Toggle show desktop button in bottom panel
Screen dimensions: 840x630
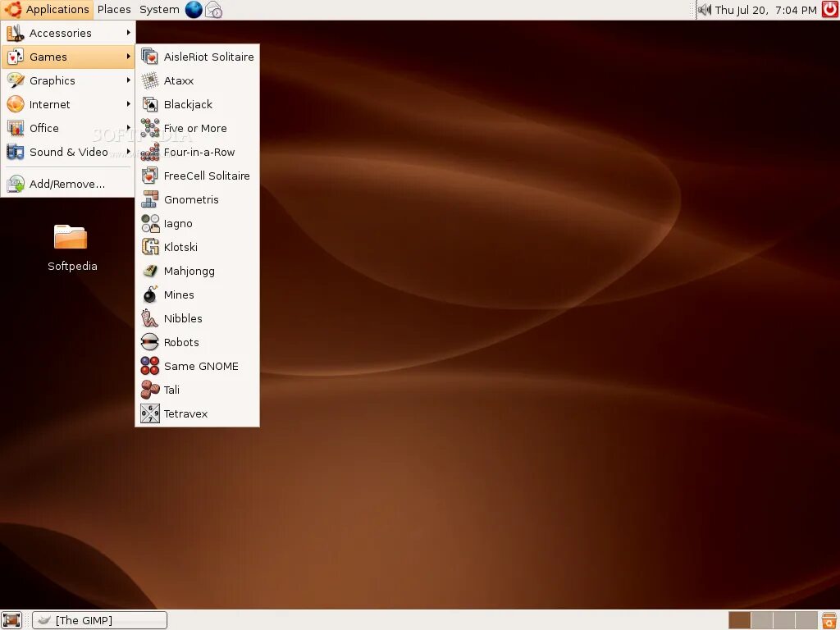pyautogui.click(x=11, y=620)
